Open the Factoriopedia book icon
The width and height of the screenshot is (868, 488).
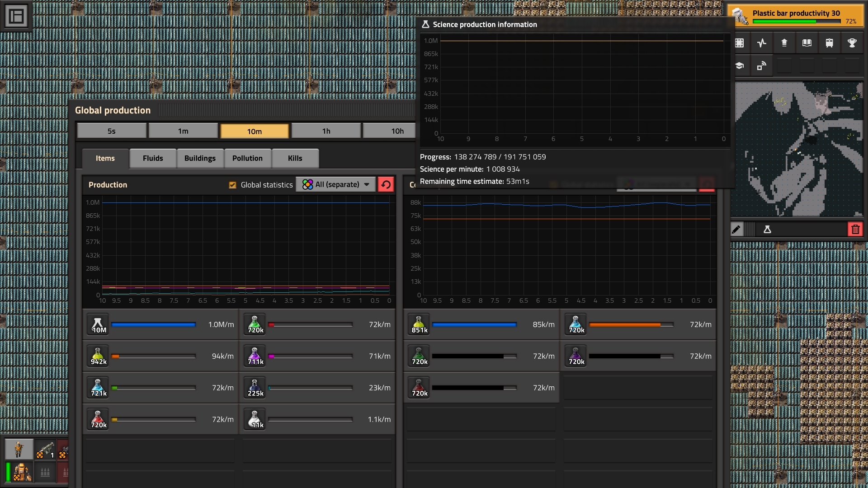[807, 43]
